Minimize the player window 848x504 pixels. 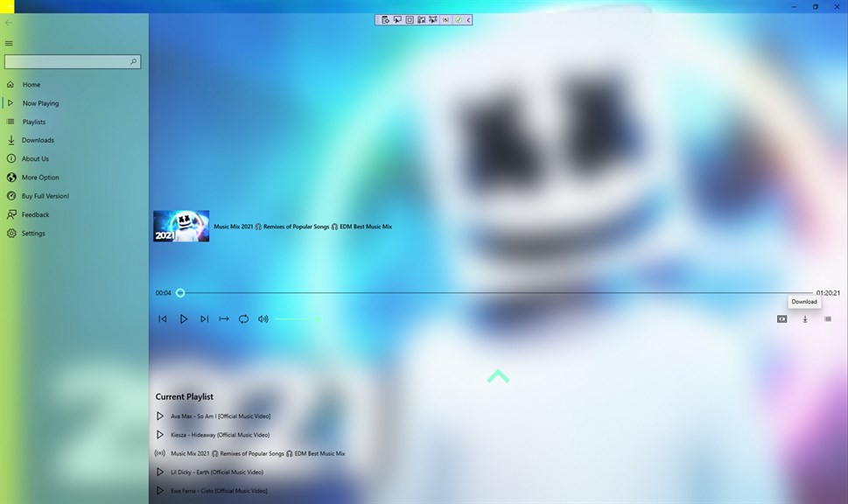(794, 6)
